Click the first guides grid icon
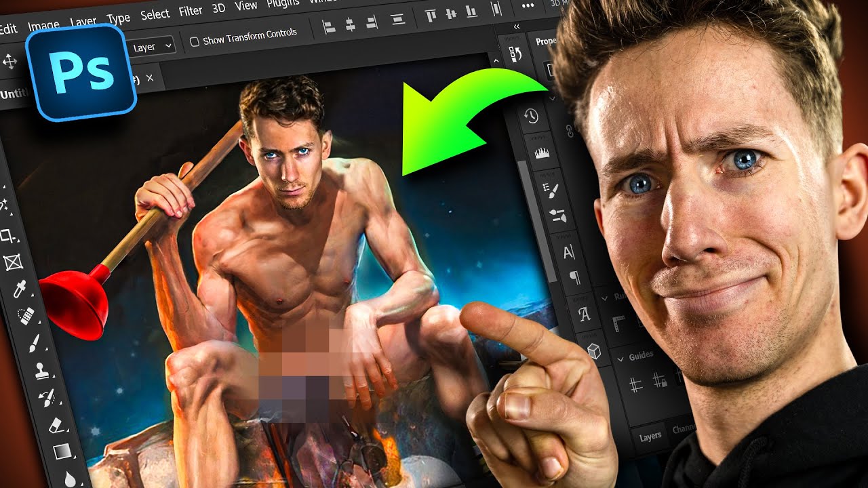868x488 pixels. click(635, 385)
